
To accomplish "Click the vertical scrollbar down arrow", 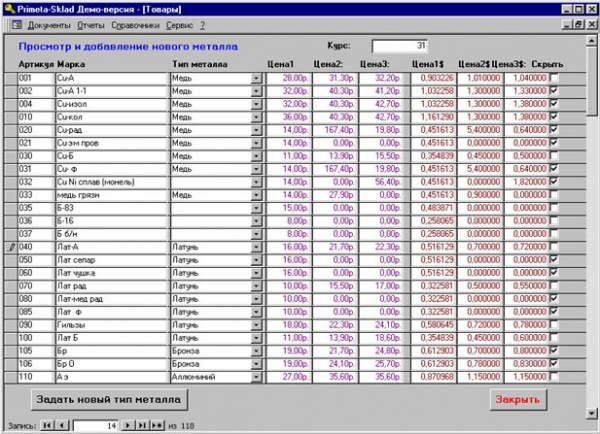I will [592, 413].
